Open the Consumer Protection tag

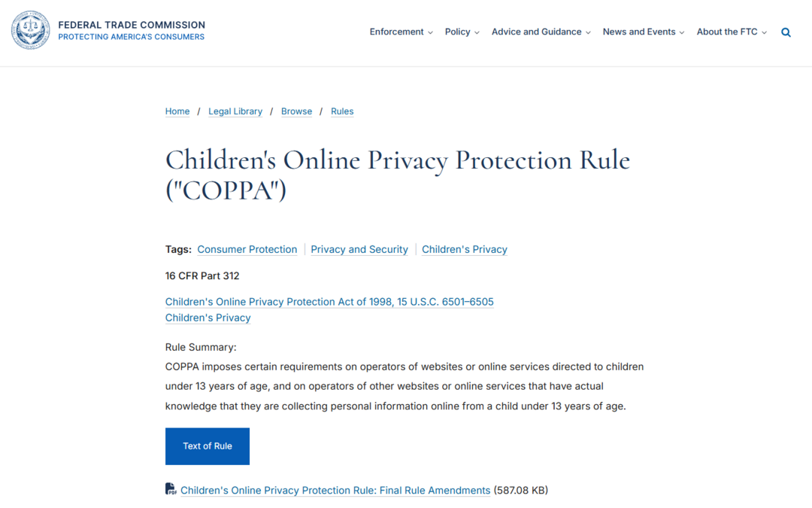(247, 249)
